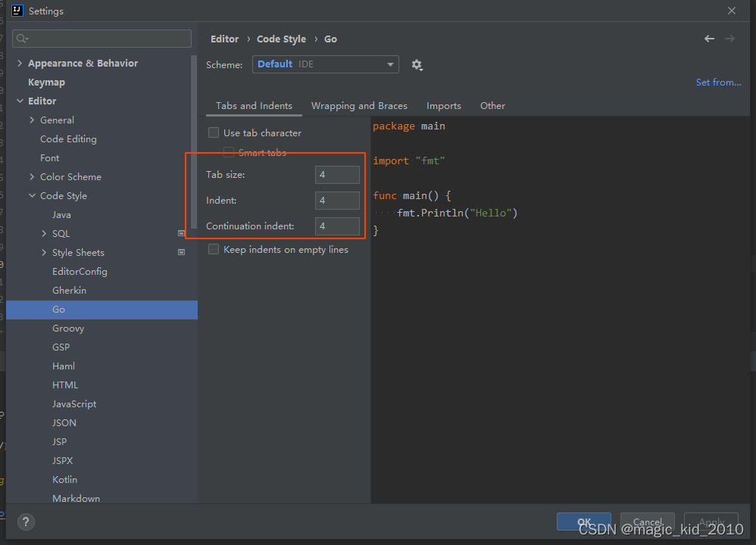Click the Set from... link

tap(718, 83)
